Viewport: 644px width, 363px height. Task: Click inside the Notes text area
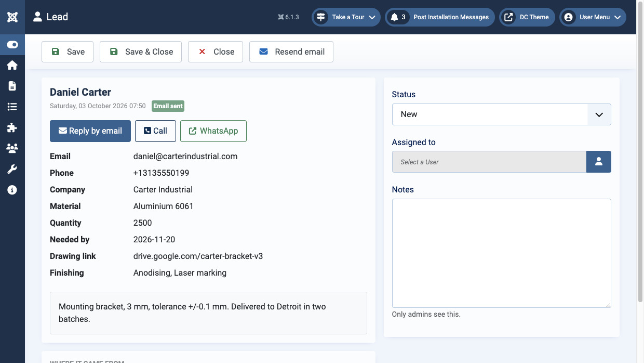502,253
